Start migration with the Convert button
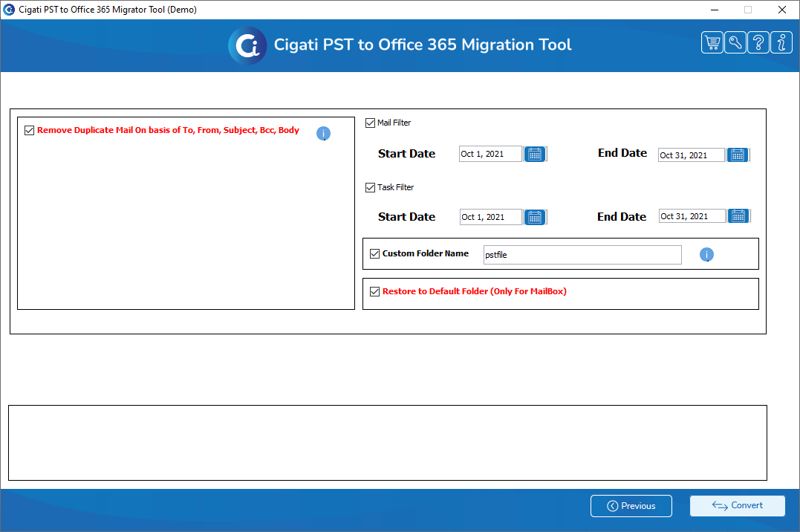Viewport: 800px width, 532px height. pyautogui.click(x=738, y=505)
